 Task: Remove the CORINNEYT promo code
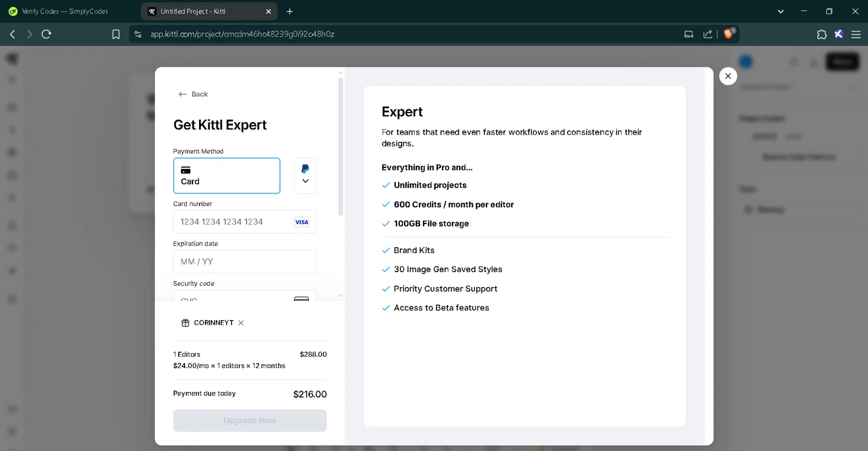coord(241,323)
